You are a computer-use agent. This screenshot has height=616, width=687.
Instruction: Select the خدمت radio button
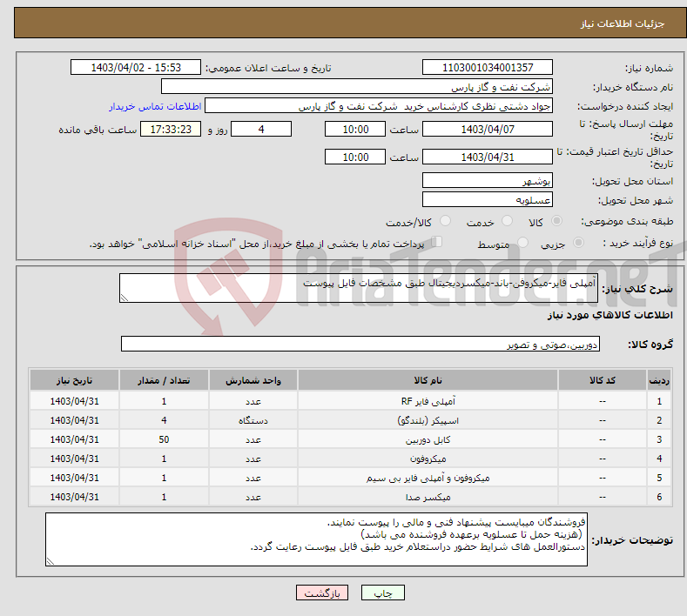tap(507, 221)
